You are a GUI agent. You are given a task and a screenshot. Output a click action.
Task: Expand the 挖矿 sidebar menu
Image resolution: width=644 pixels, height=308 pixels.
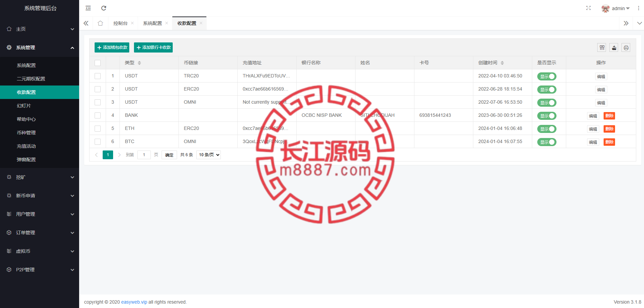pyautogui.click(x=39, y=177)
